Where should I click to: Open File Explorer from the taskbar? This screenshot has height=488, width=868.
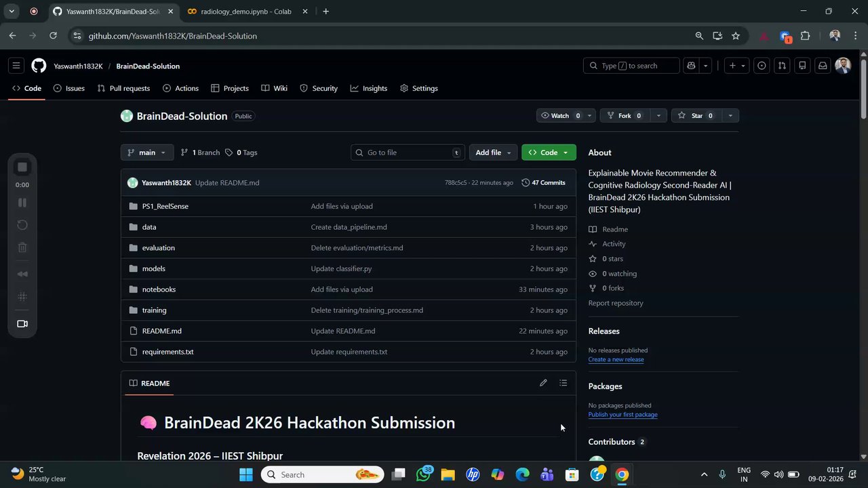[448, 474]
